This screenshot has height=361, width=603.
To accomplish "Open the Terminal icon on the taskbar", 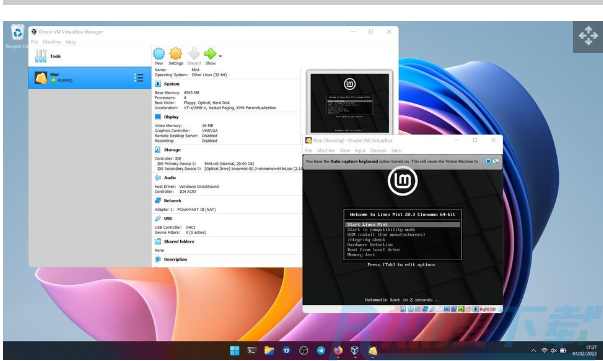I will tap(252, 350).
